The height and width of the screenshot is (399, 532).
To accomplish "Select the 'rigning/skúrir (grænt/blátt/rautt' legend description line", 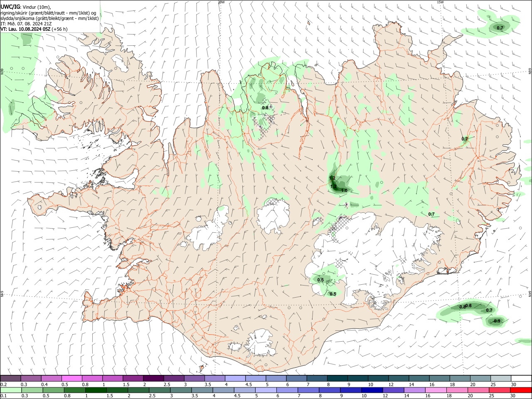I will click(x=49, y=12).
